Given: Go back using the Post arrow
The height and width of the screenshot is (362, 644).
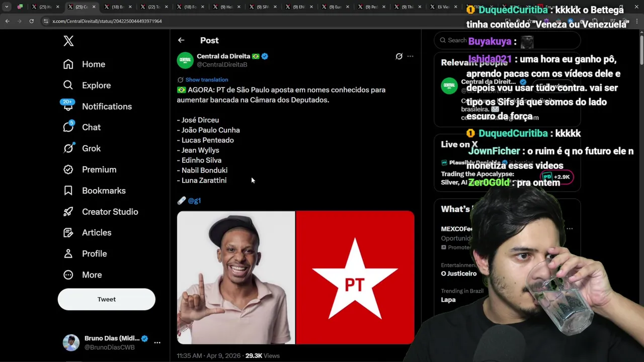Looking at the screenshot, I should pos(181,40).
